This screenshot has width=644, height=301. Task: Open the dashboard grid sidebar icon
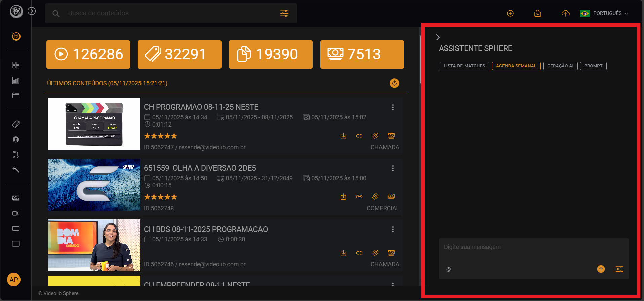(16, 65)
